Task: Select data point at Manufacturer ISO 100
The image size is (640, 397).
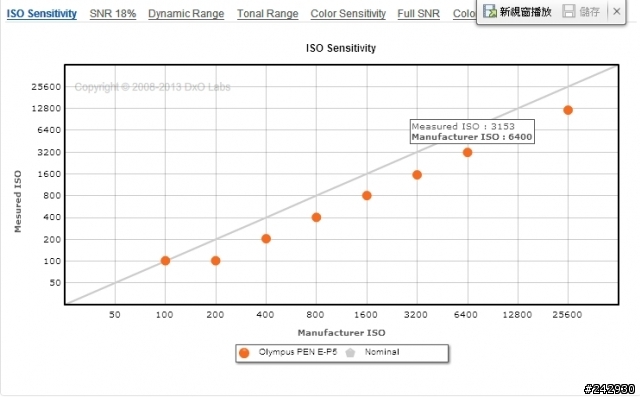Action: (x=165, y=261)
